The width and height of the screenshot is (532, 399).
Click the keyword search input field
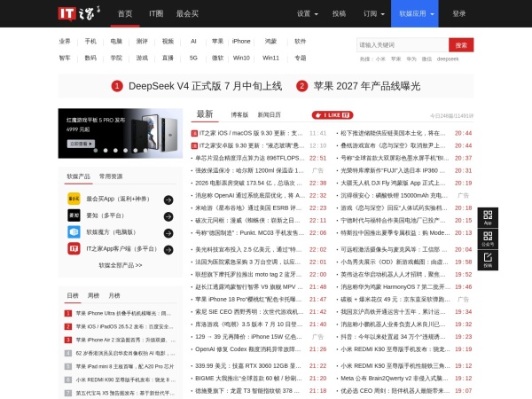point(403,45)
